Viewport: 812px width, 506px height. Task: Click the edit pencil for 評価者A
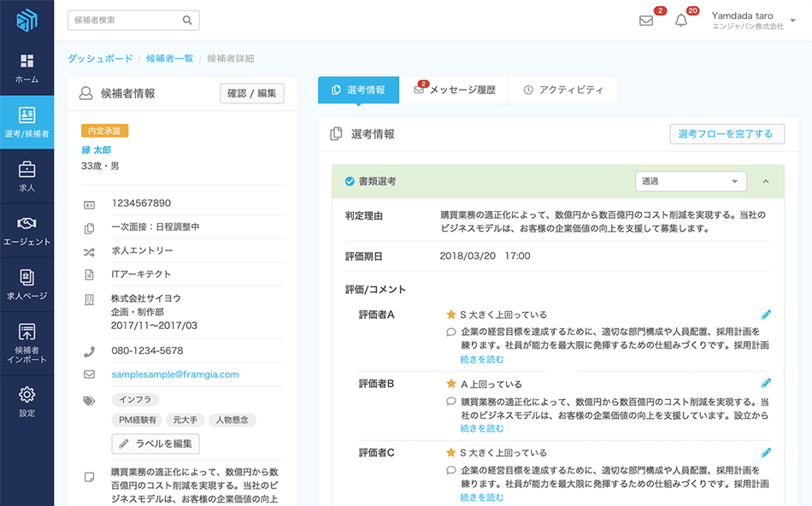coord(766,315)
